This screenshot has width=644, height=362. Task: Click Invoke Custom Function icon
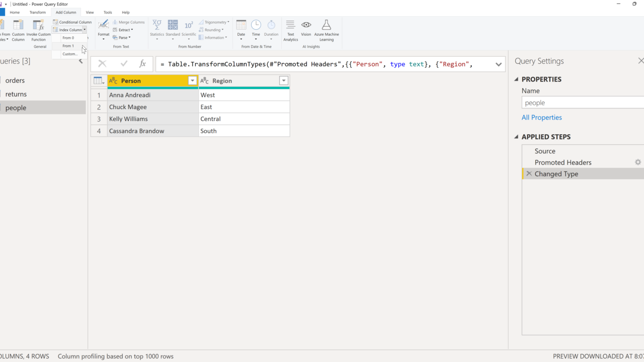pos(38,26)
